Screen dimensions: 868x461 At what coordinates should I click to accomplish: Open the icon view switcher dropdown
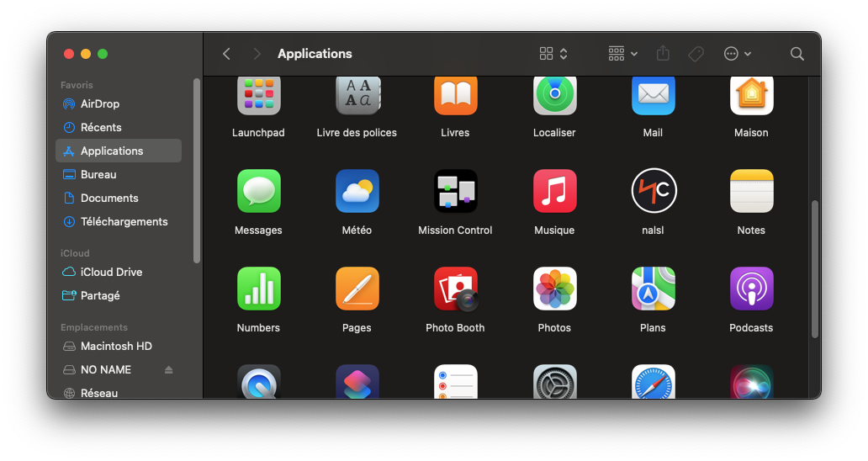click(553, 54)
